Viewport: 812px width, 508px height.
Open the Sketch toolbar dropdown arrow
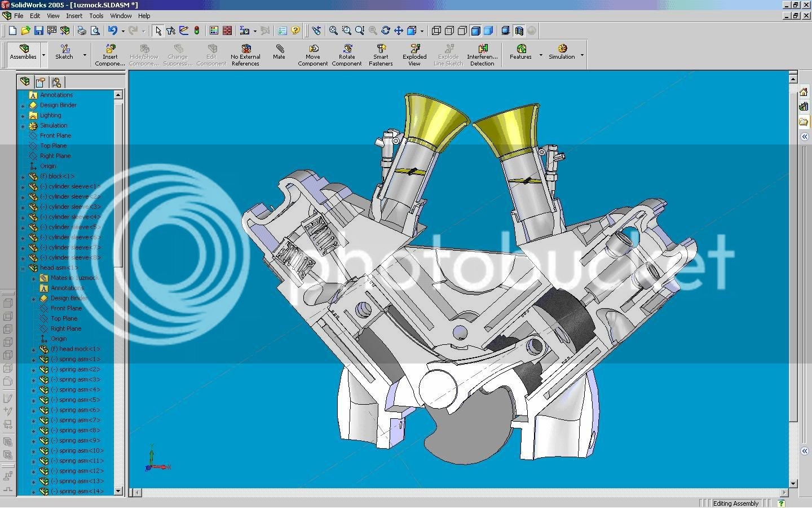pyautogui.click(x=85, y=55)
